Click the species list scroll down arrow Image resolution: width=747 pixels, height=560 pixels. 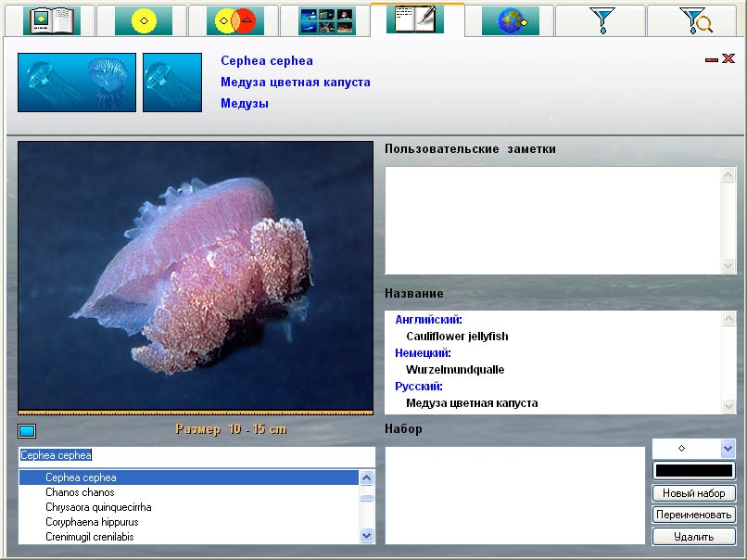click(366, 535)
